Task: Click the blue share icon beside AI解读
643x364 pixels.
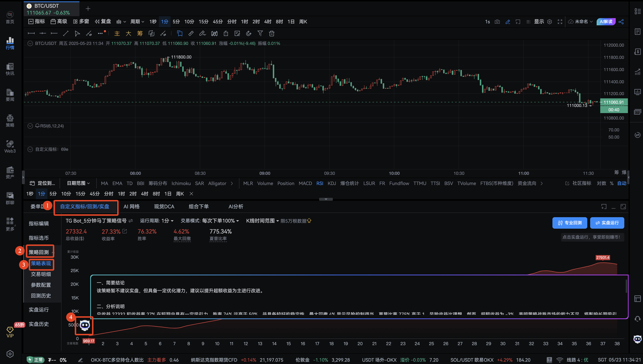Action: 621,22
